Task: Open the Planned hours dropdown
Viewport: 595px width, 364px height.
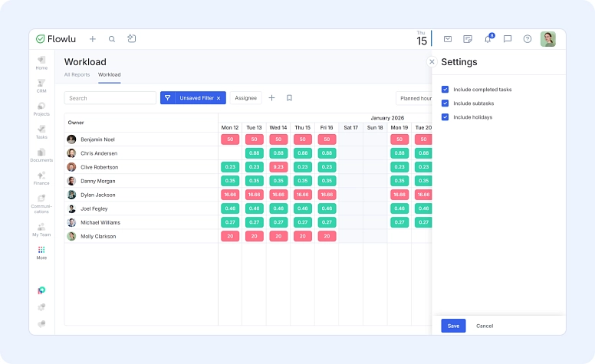Action: pyautogui.click(x=414, y=98)
